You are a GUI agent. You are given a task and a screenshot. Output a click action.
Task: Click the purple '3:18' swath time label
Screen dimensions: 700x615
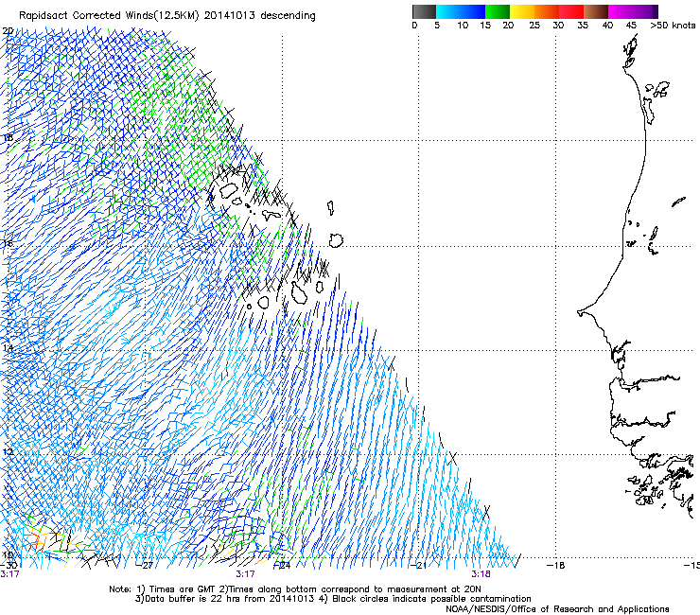(x=481, y=574)
